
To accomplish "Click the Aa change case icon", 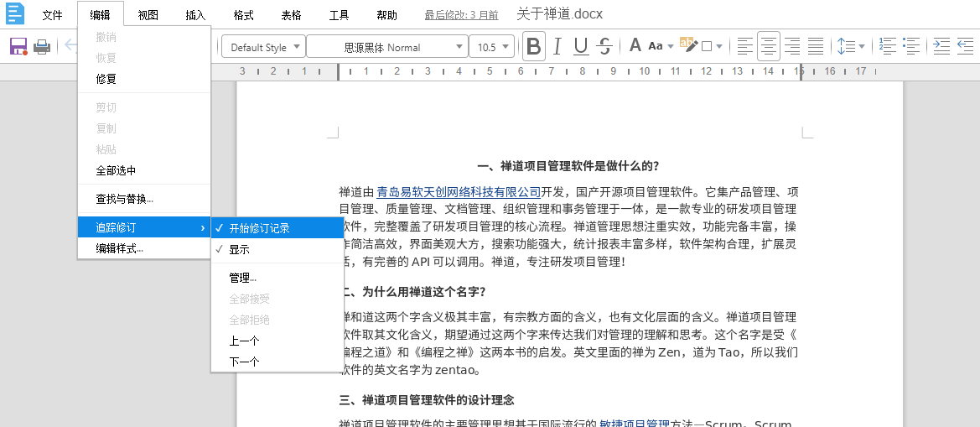I will (655, 46).
